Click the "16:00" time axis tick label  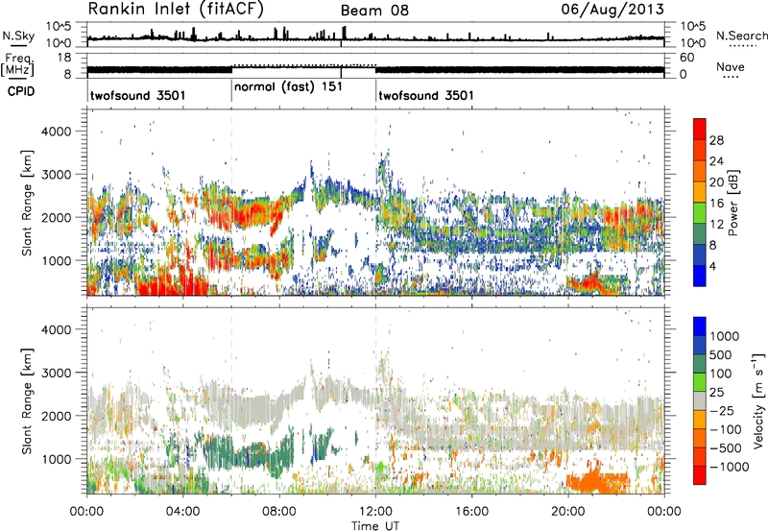pos(471,512)
